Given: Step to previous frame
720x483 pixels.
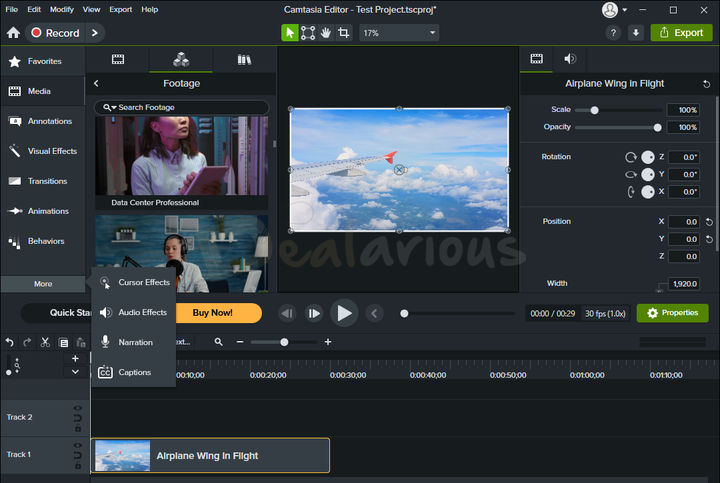Looking at the screenshot, I should 287,314.
